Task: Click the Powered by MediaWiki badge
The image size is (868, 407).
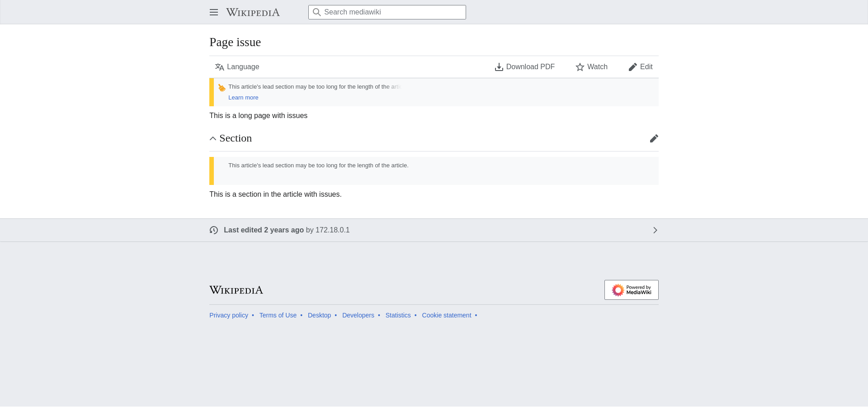Action: pos(632,290)
